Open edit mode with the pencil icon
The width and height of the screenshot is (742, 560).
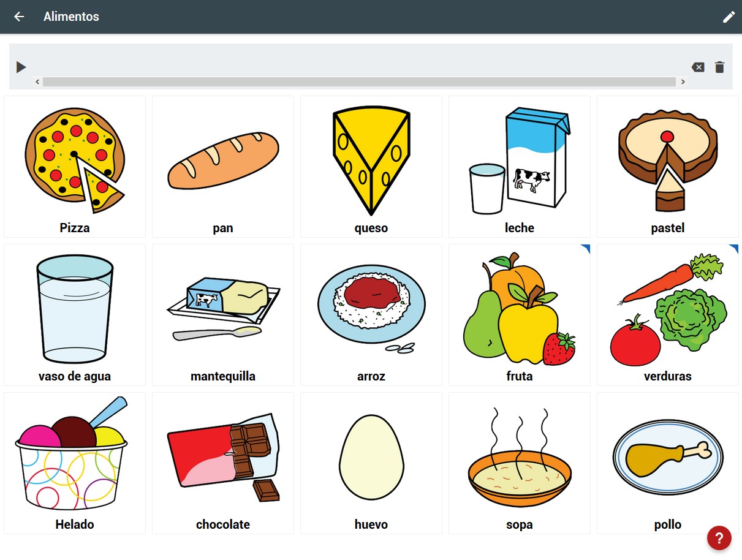coord(729,17)
